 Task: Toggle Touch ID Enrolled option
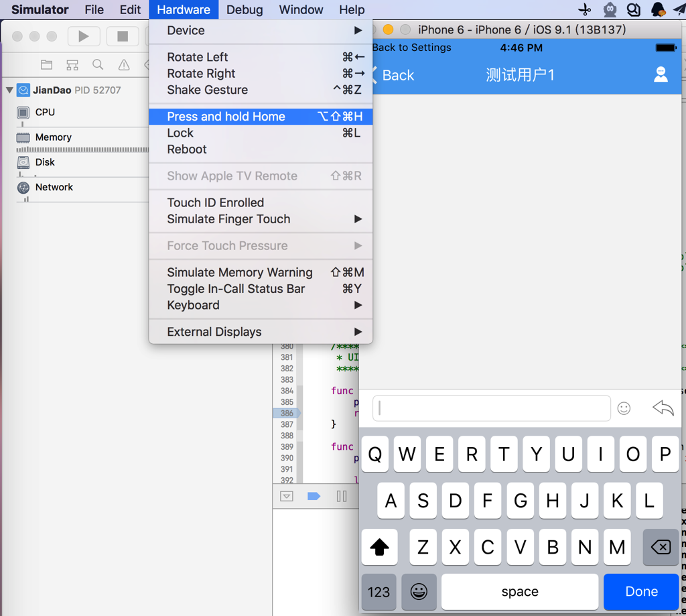pos(261,202)
